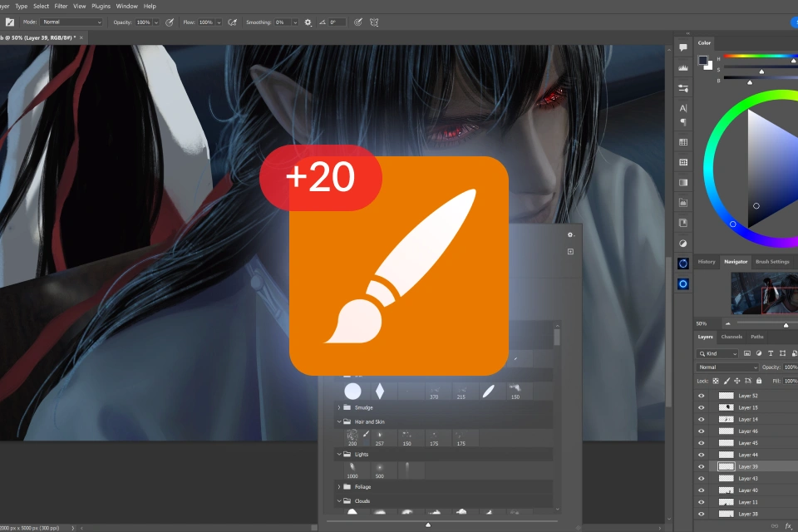Open the Histogram panel icon
This screenshot has height=532, width=798.
click(x=683, y=67)
